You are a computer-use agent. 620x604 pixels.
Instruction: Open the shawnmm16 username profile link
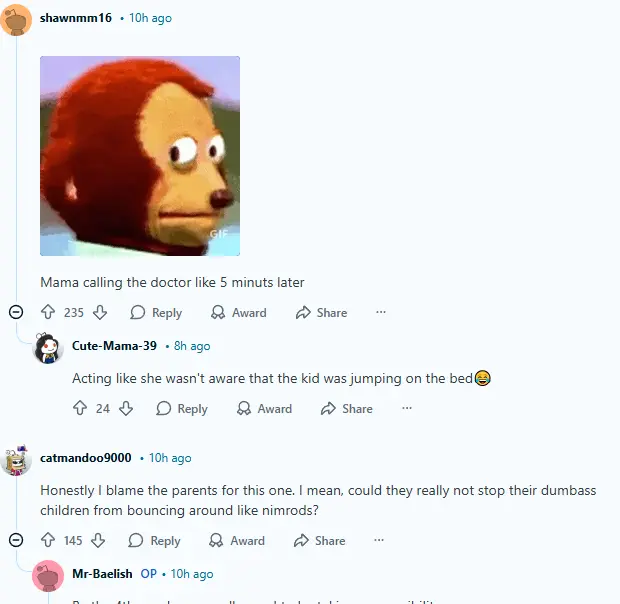point(76,18)
